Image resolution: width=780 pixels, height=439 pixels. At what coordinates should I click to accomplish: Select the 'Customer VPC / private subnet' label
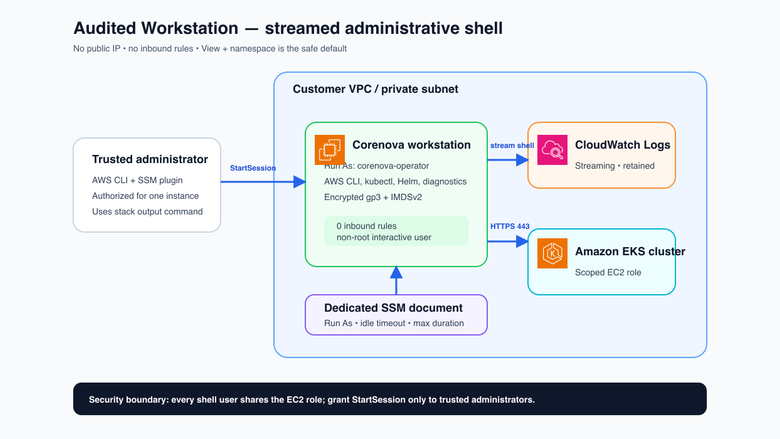coord(375,89)
